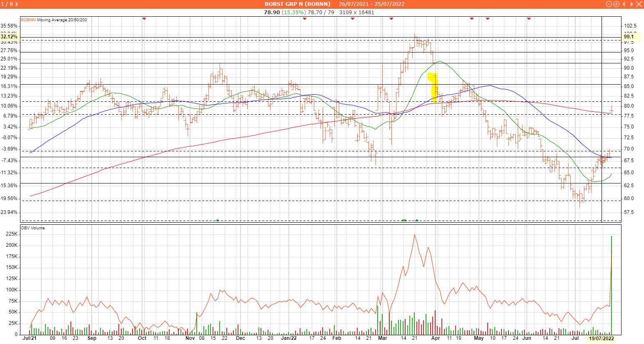Viewport: 644px width, 344px height.
Task: Click the Moving Average 20/50/200 label
Action: (x=62, y=20)
